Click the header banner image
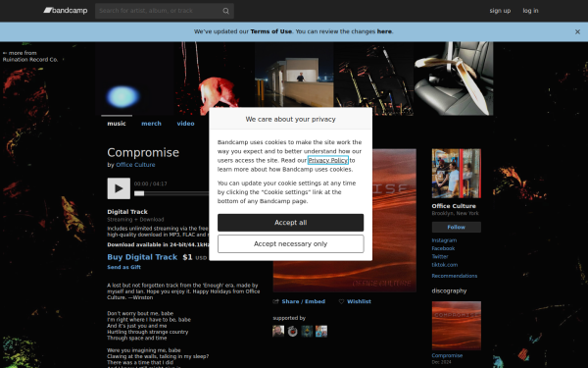This screenshot has height=368, width=588. pos(294,79)
